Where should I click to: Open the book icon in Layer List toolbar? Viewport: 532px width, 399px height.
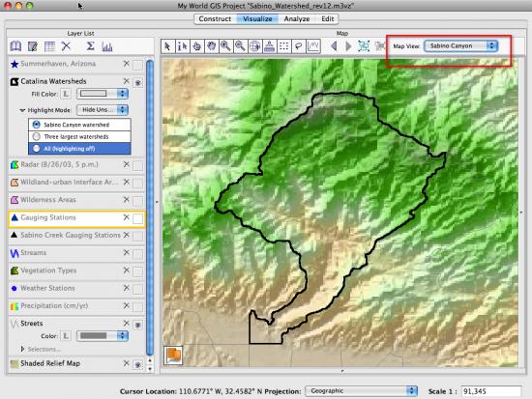click(15, 46)
